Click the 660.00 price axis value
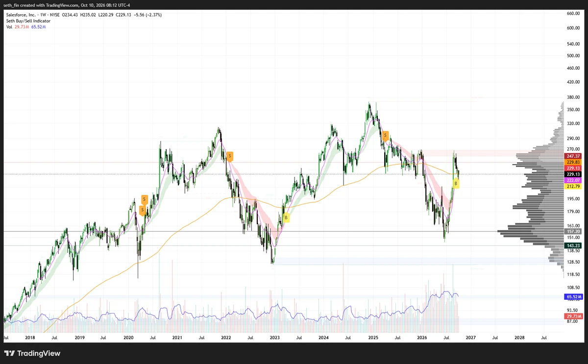The width and height of the screenshot is (588, 364). pos(573,13)
